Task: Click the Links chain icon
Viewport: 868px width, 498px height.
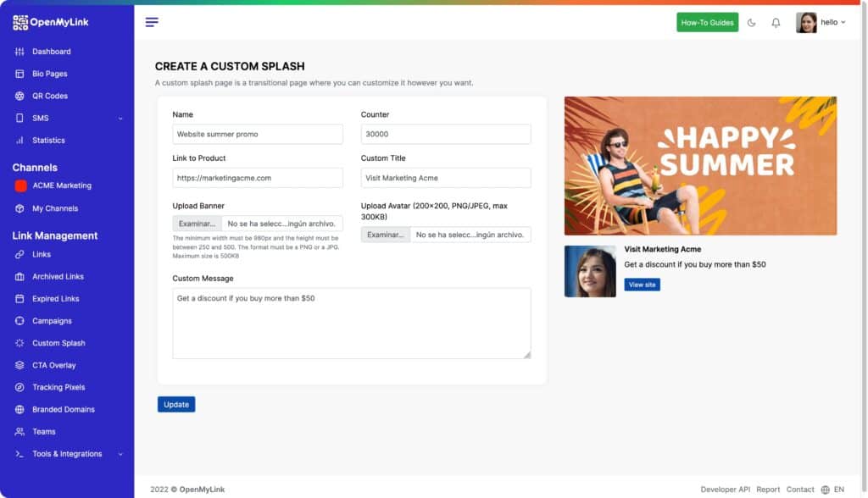Action: [x=20, y=255]
